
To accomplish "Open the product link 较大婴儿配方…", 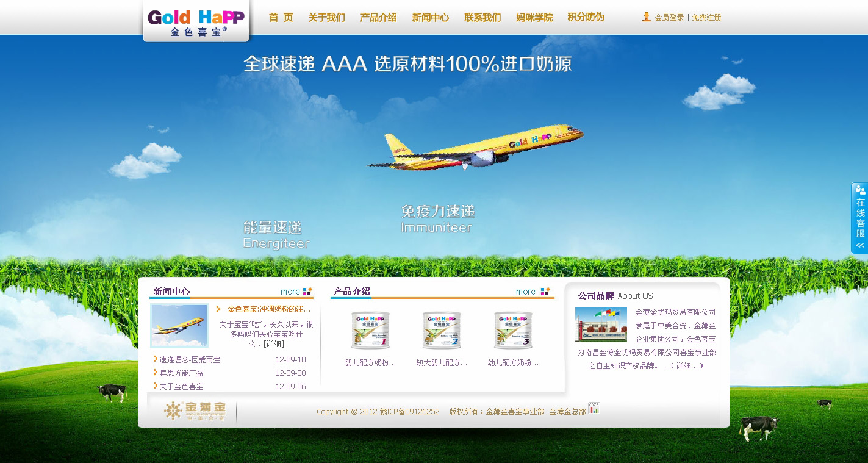I will click(442, 363).
